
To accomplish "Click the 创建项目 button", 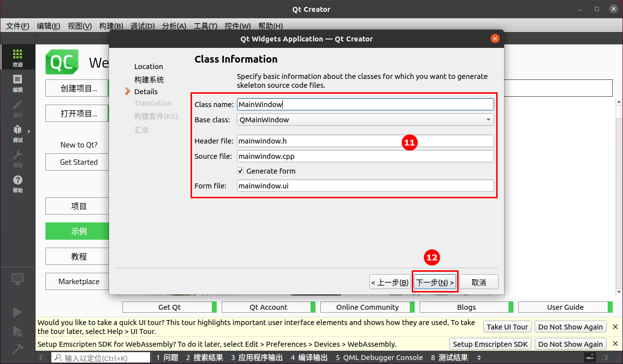I will [78, 88].
